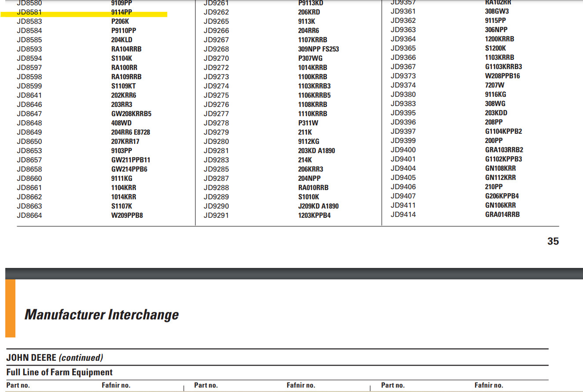Screen dimensions: 583x392
Task: Click part number JD8598
Action: tap(29, 77)
